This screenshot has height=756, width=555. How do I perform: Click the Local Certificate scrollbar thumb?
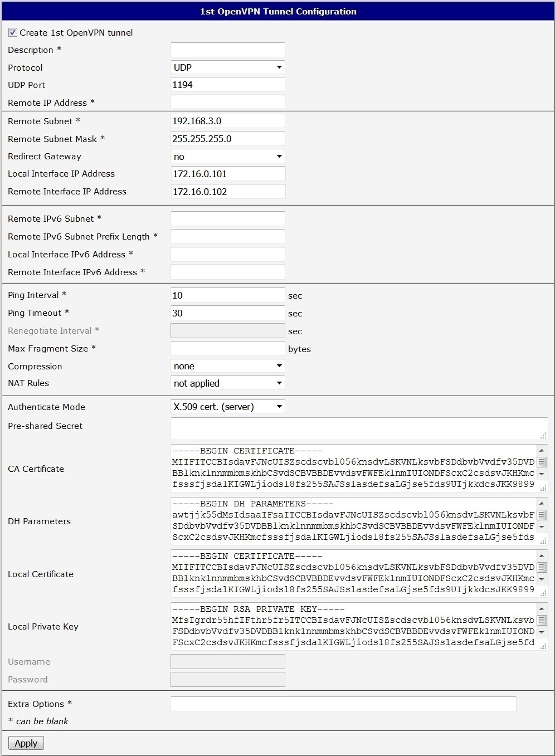coord(542,567)
